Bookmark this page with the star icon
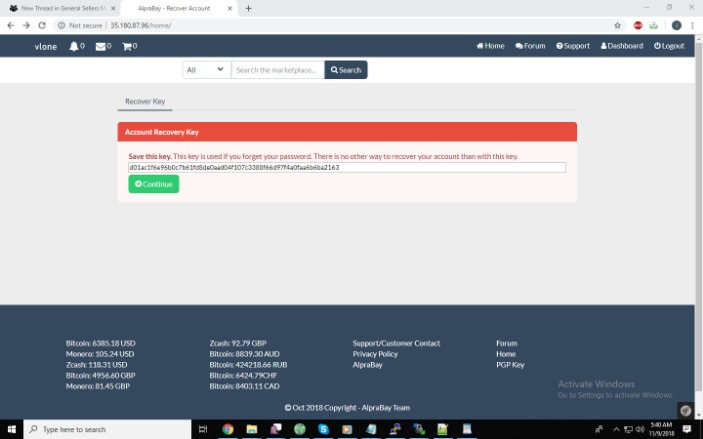 point(617,25)
